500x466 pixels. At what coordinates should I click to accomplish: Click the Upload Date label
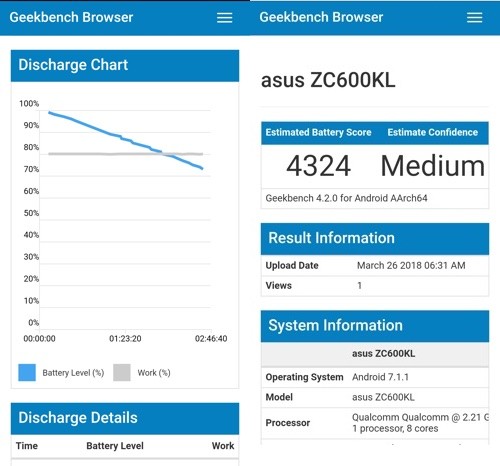click(x=292, y=265)
